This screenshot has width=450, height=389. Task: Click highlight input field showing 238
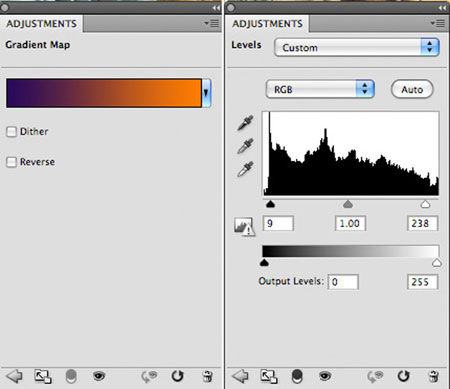[422, 223]
